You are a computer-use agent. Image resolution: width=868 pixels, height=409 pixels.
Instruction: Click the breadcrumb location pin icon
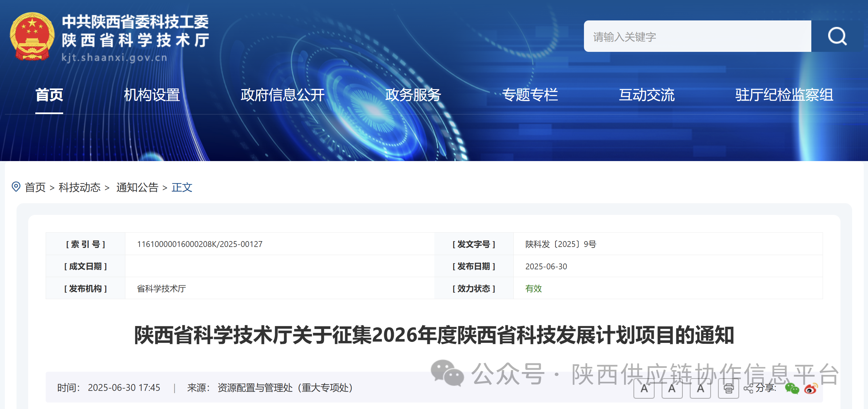[x=16, y=186]
